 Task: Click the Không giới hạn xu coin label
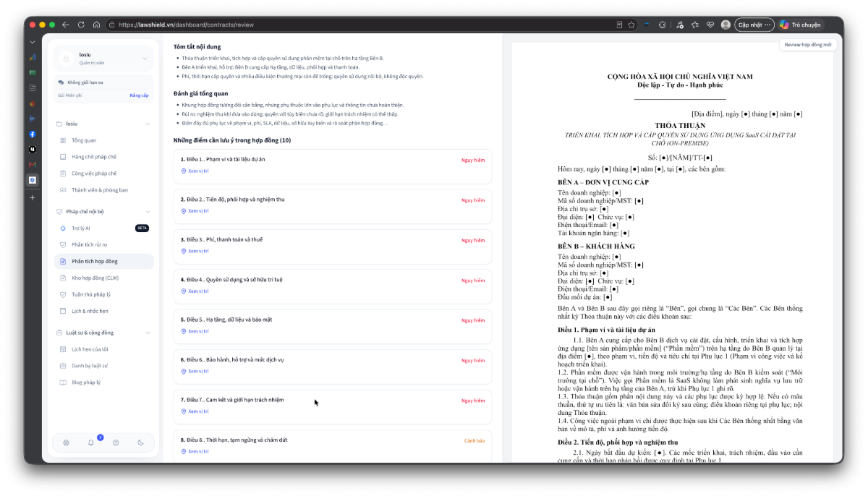pyautogui.click(x=85, y=82)
